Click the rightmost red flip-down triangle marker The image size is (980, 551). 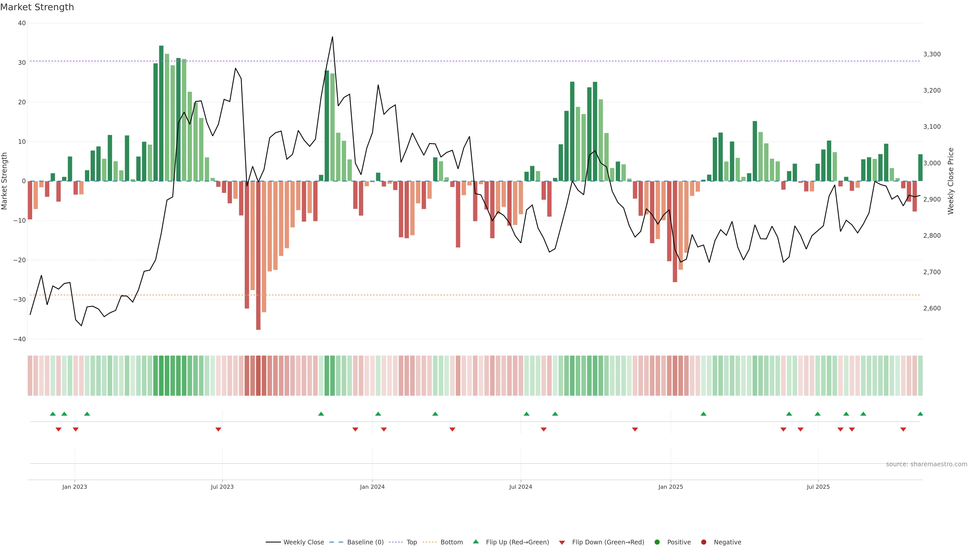[x=903, y=429]
